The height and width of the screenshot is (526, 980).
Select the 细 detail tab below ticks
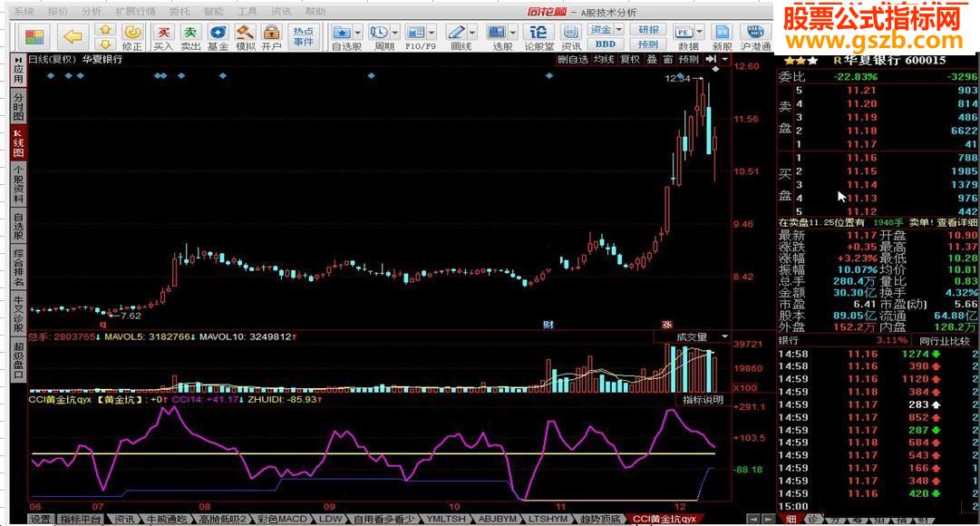pyautogui.click(x=791, y=519)
